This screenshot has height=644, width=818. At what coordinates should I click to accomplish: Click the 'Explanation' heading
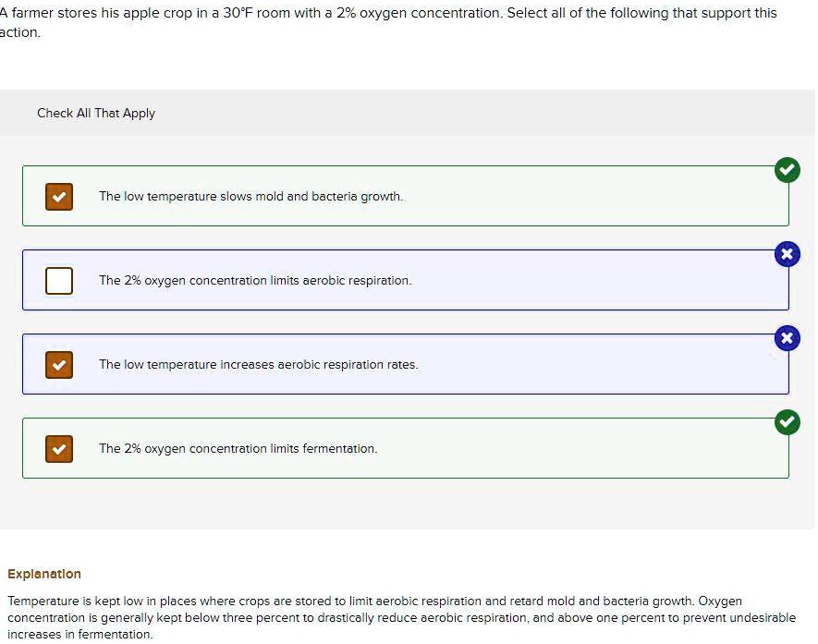point(44,574)
